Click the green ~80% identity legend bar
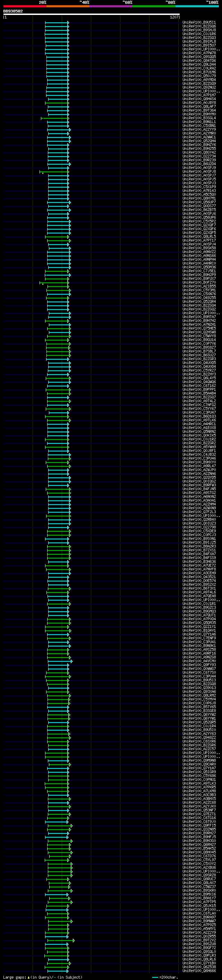This screenshot has height=980, width=222. click(x=154, y=6)
